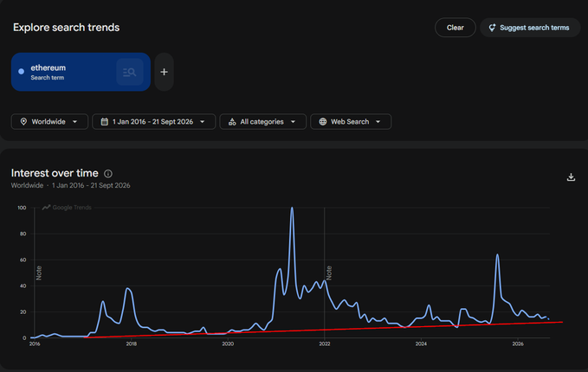Screen dimensions: 588x372
Task: Click the sparkle icon in Suggest search terms
Action: click(492, 28)
